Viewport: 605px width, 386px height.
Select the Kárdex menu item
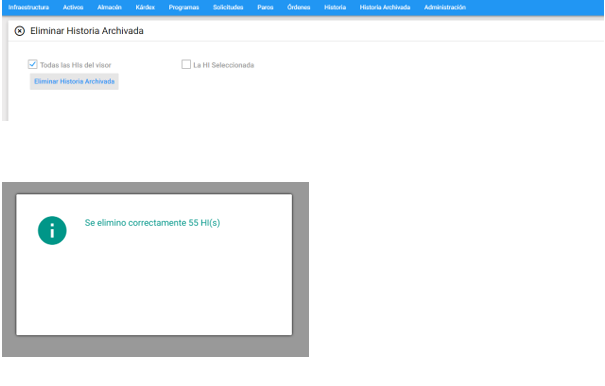(x=145, y=7)
